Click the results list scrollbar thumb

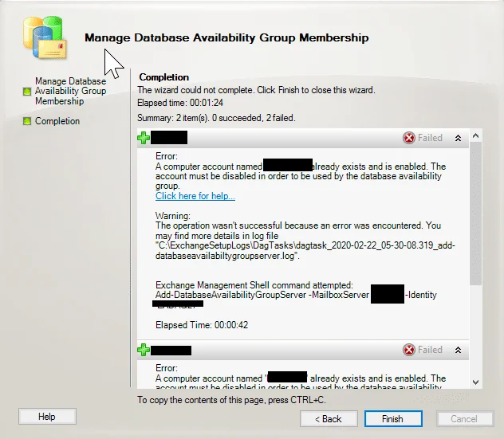pyautogui.click(x=476, y=214)
